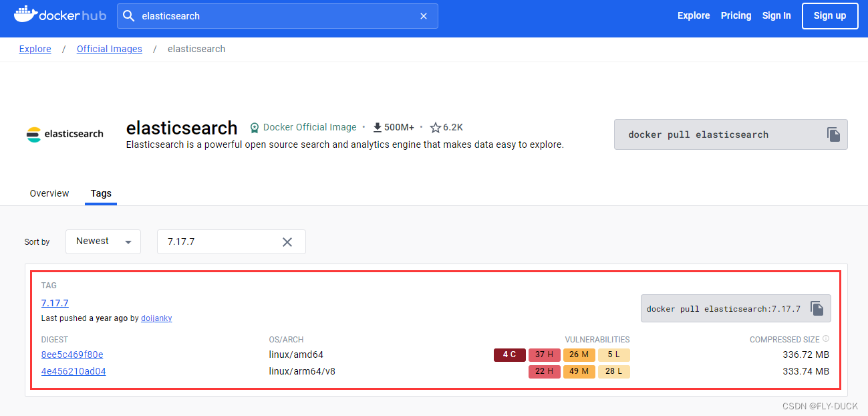Image resolution: width=868 pixels, height=416 pixels.
Task: Follow the Explore breadcrumb link
Action: click(35, 49)
